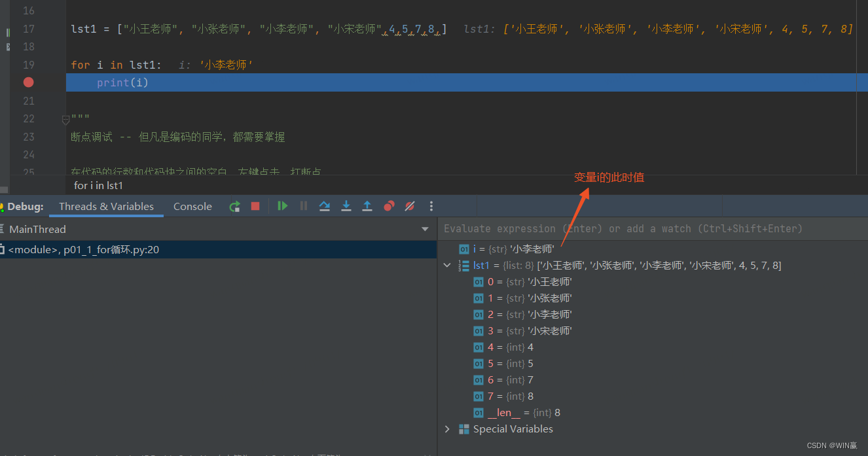Click the comment line '断点调试 -- 但凡是编码的同学'

point(178,137)
